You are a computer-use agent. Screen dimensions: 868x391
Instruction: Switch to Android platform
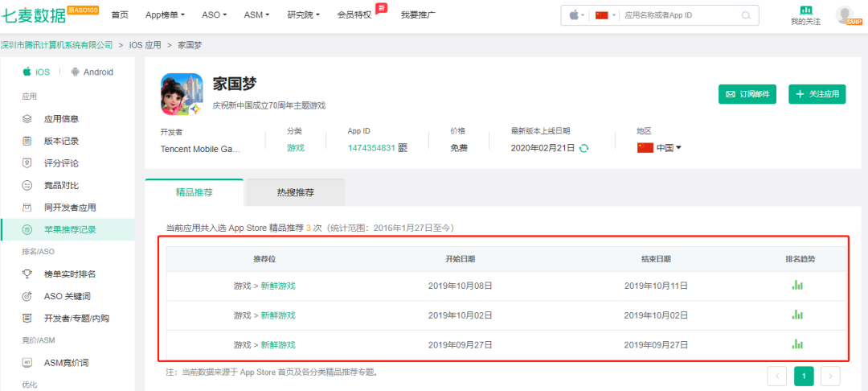coord(92,72)
